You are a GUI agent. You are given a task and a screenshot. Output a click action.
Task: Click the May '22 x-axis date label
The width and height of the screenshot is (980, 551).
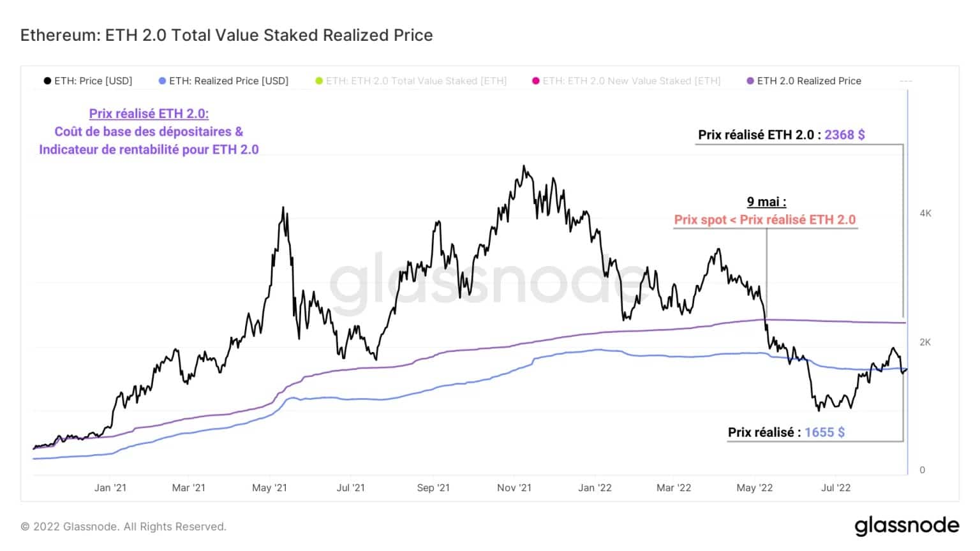tap(754, 488)
